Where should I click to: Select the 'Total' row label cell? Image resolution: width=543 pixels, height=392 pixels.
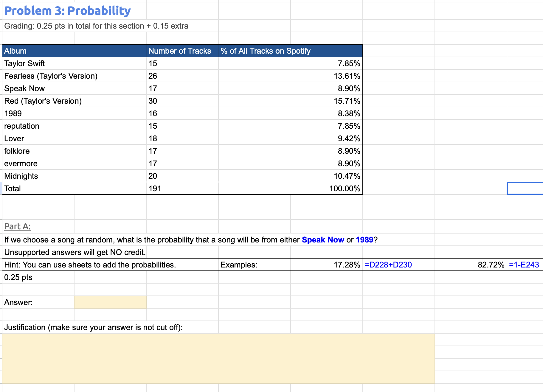pos(74,189)
